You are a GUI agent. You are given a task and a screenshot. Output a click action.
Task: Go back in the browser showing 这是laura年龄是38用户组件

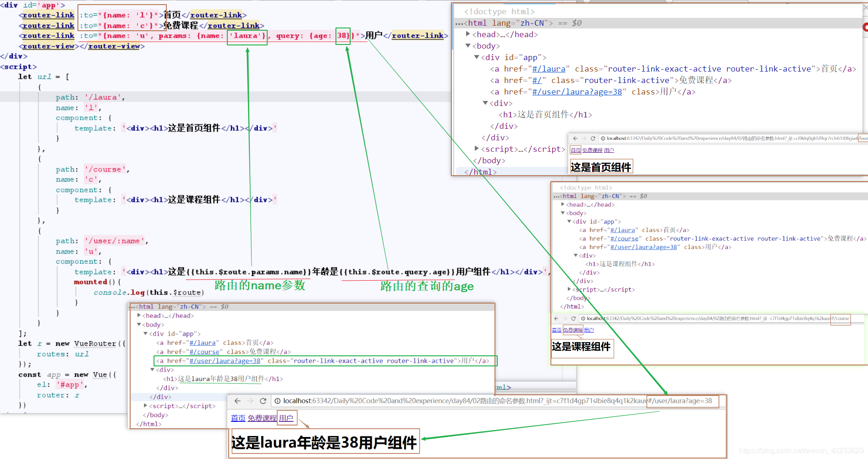point(237,401)
